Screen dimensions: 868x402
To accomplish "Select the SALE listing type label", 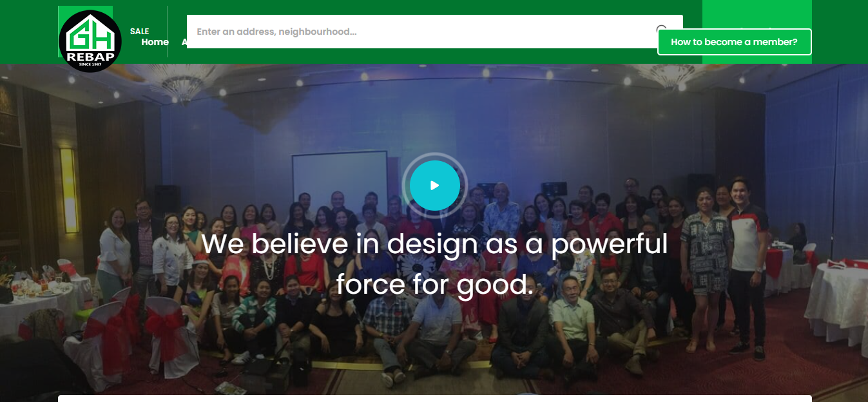I will point(139,31).
